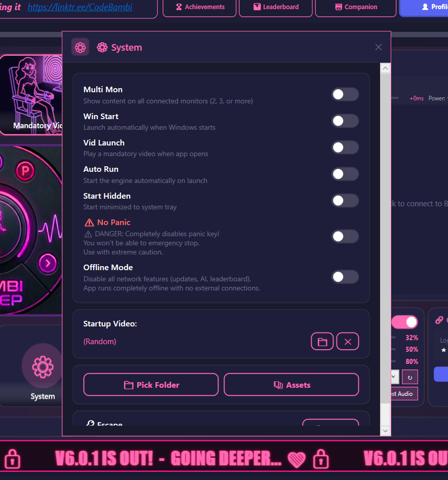This screenshot has height=480, width=448.
Task: Click the heart icon in the banner
Action: (296, 460)
